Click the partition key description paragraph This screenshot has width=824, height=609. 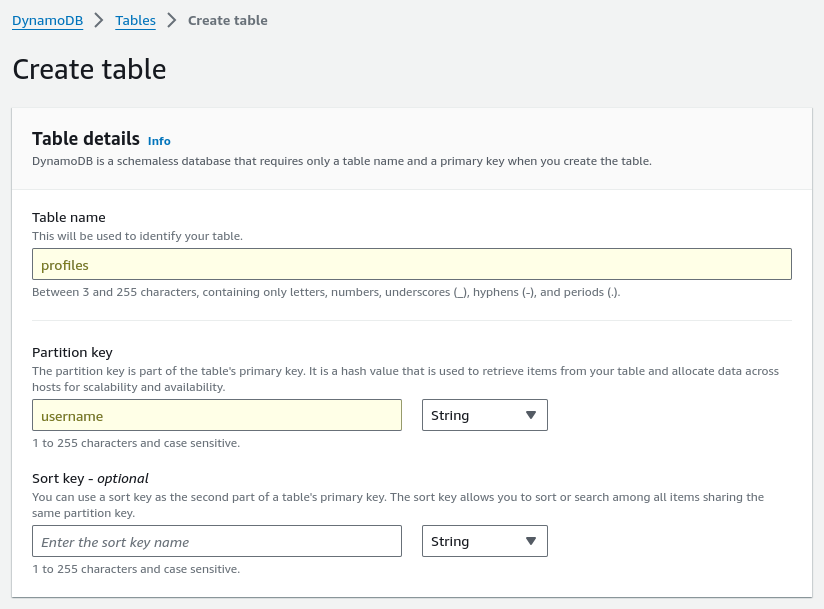point(405,379)
